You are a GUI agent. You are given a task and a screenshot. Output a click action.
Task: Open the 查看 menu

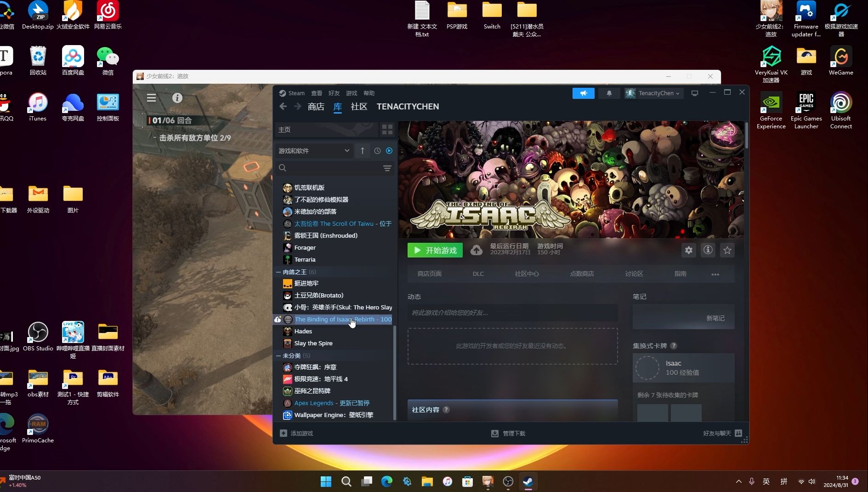pos(317,93)
